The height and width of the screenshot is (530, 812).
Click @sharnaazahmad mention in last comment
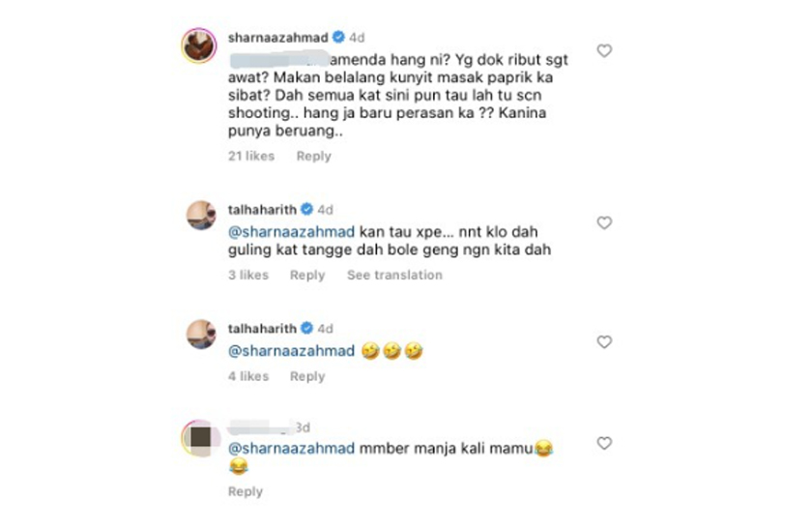[292, 448]
